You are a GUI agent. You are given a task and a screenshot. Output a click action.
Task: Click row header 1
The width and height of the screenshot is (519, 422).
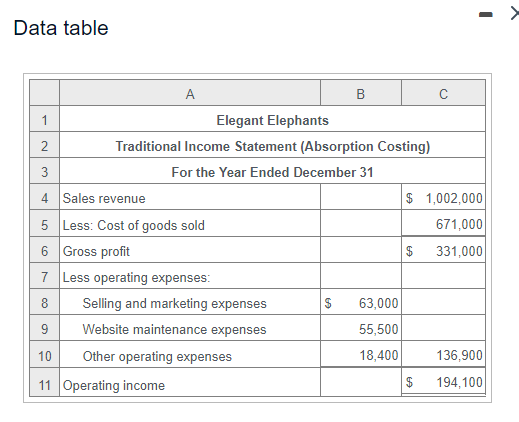click(44, 120)
